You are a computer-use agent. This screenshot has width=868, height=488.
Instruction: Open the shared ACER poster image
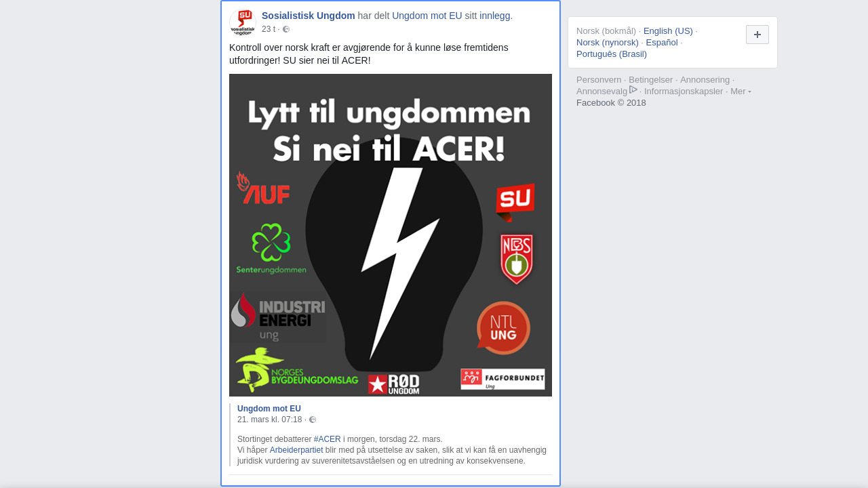point(391,235)
